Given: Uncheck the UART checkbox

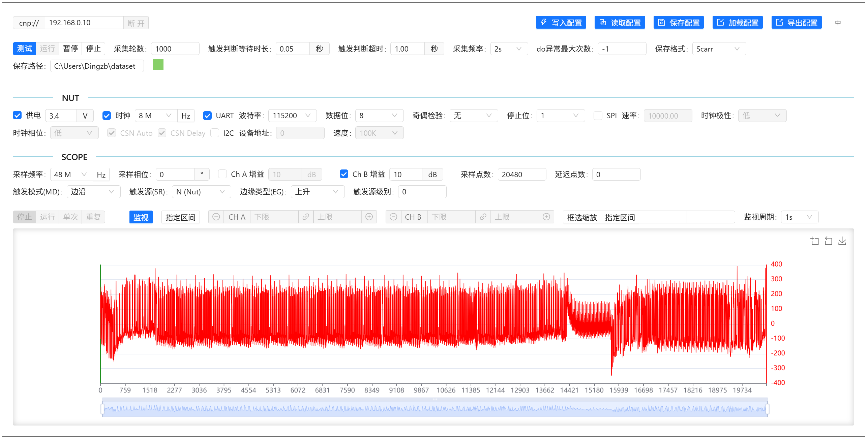Looking at the screenshot, I should pos(207,116).
